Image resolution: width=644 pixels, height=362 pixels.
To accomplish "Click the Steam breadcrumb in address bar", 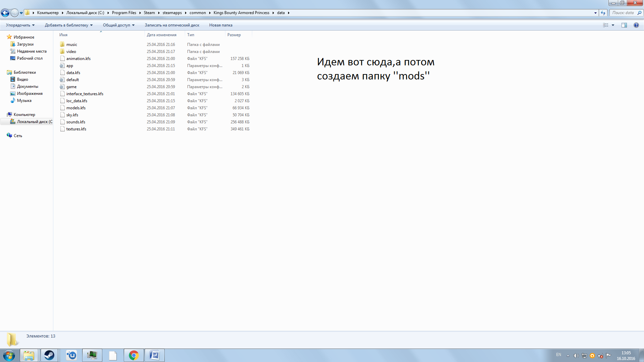I will [149, 13].
